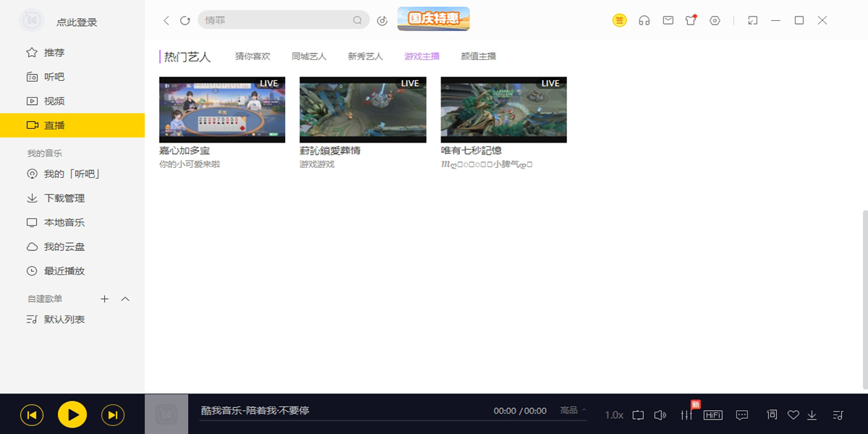
Task: Open the song recognition icon beside search
Action: [x=383, y=20]
